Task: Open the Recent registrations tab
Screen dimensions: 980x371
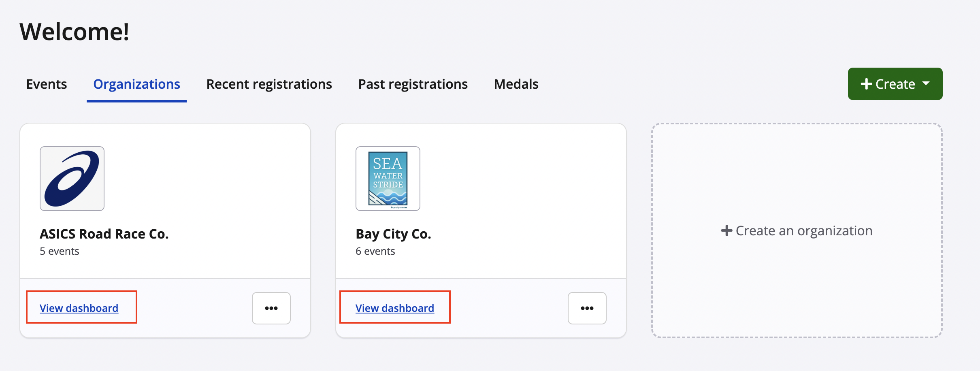Action: [269, 84]
